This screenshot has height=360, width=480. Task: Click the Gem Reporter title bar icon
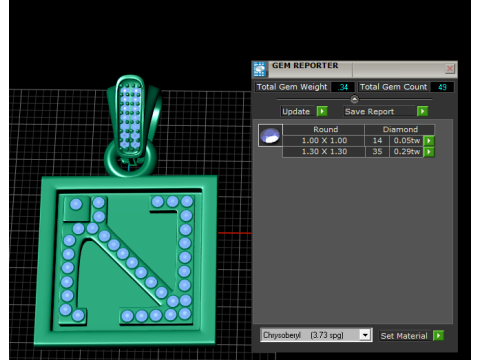tap(259, 69)
